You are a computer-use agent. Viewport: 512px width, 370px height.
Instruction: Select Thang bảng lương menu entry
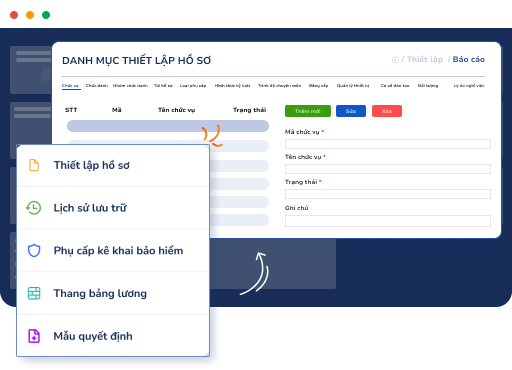pos(113,293)
